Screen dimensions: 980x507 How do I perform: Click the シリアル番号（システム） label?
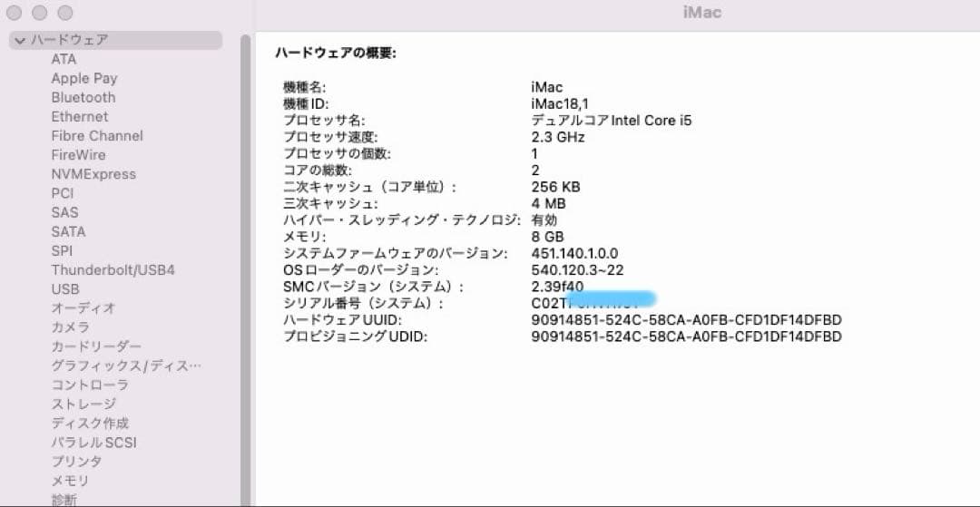coord(363,304)
